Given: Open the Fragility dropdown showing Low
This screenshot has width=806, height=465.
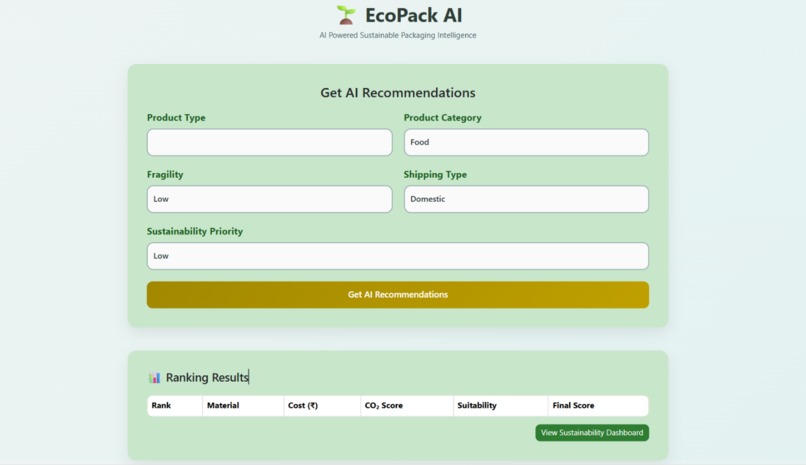Looking at the screenshot, I should (x=269, y=199).
